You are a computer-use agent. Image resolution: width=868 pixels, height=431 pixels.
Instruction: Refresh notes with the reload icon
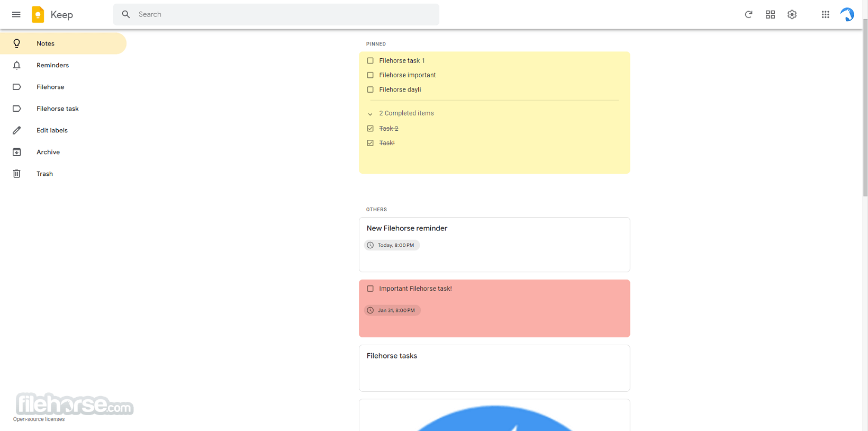[x=748, y=14]
